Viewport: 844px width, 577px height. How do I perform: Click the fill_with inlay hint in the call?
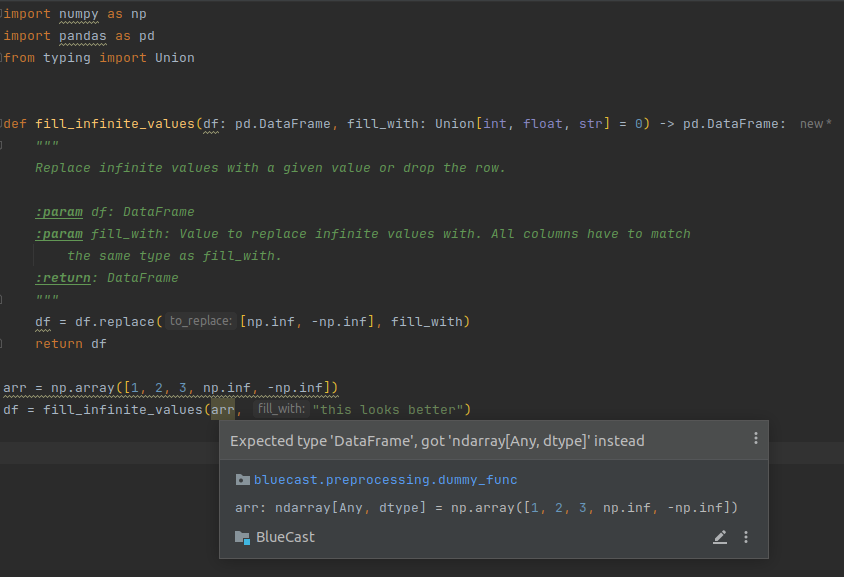279,409
